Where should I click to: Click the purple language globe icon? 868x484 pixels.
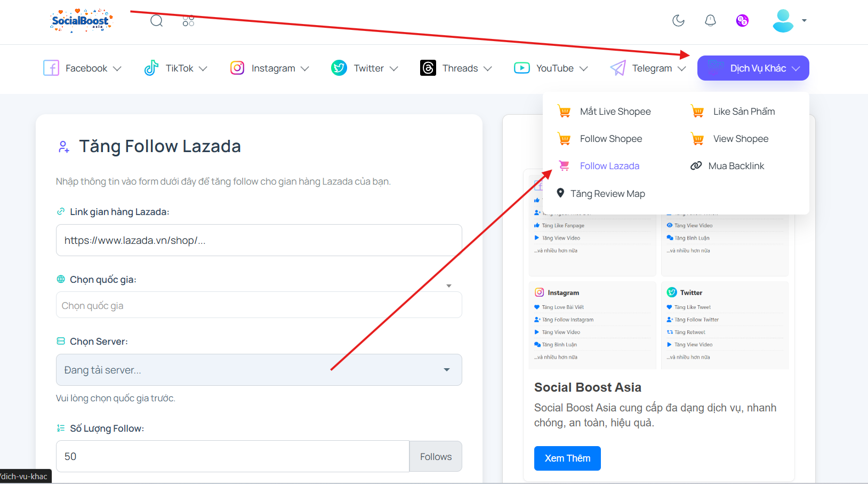point(742,21)
